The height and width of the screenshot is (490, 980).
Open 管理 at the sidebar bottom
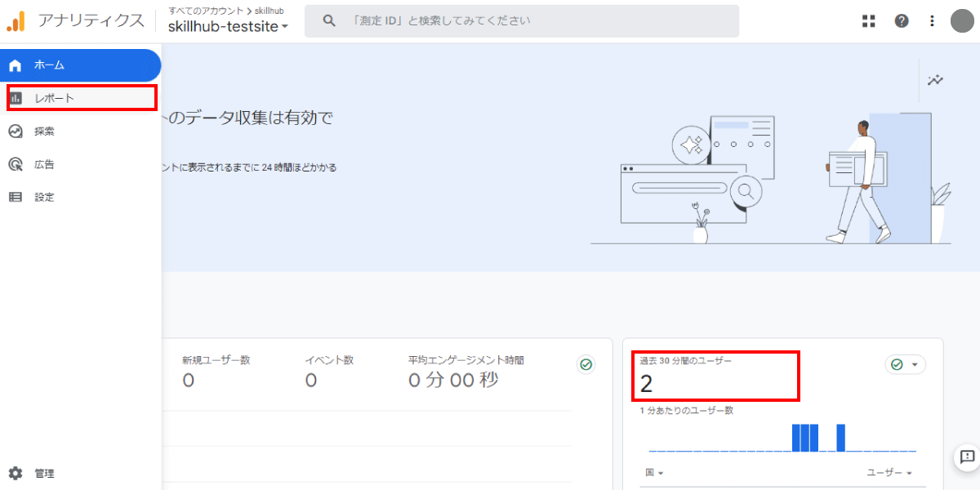81,473
